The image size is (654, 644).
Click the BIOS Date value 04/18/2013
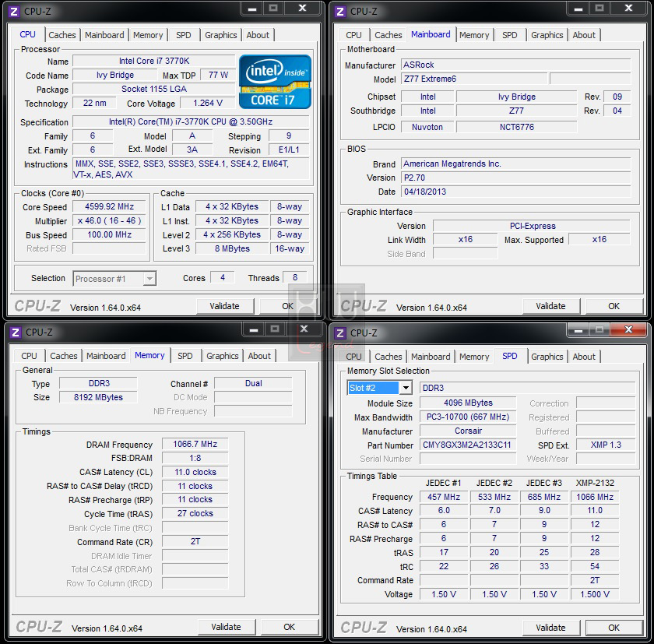coord(516,192)
